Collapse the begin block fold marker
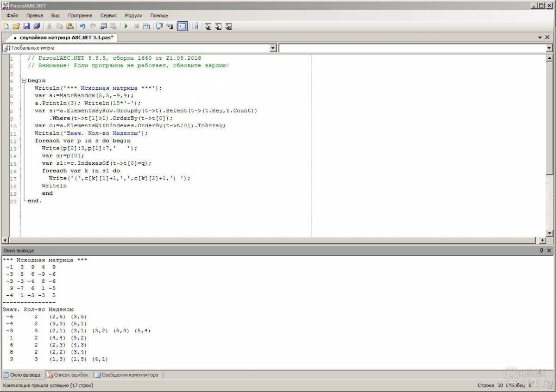Screen dimensions: 556x392 click(x=24, y=81)
